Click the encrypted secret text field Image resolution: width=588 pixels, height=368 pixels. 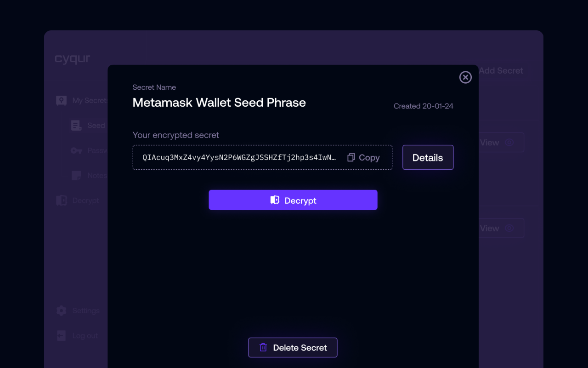[x=239, y=157]
